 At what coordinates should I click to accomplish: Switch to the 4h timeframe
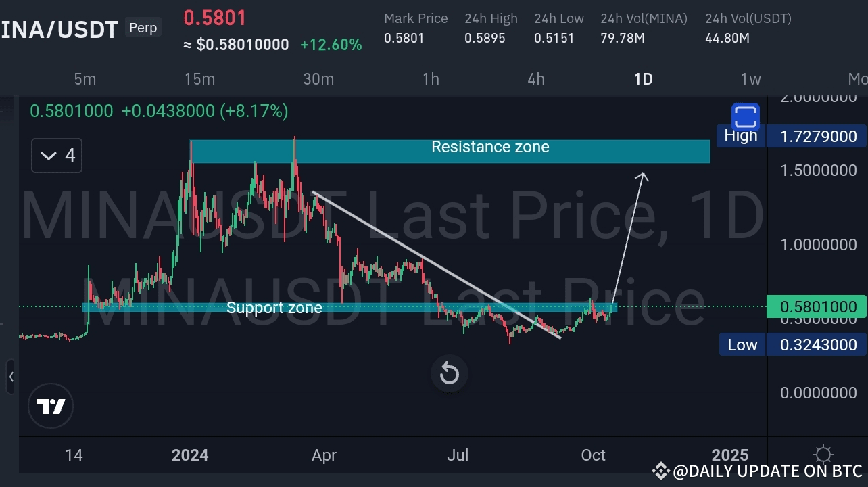(535, 79)
